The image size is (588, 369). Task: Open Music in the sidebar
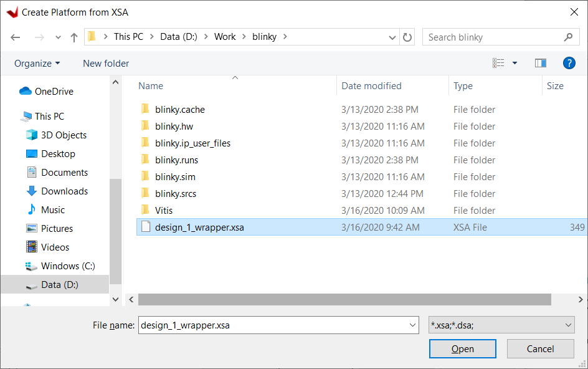click(45, 210)
